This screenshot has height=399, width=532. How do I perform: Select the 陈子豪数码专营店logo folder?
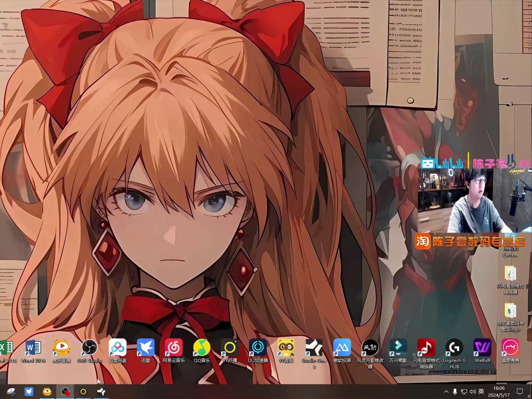(x=510, y=317)
